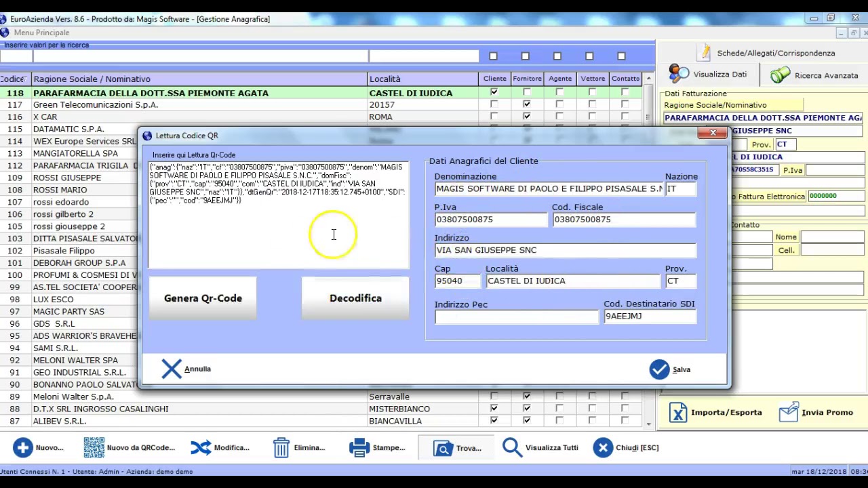
Task: Sort by Codice column header
Action: (14, 79)
